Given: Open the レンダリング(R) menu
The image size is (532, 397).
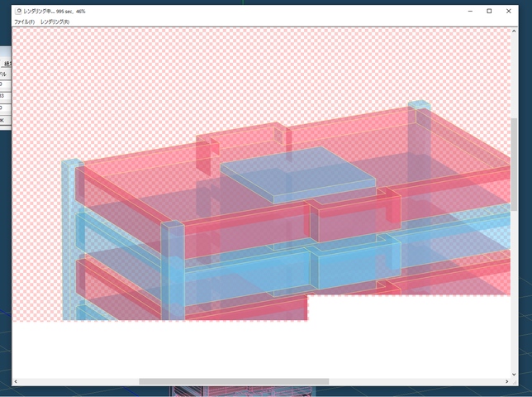Looking at the screenshot, I should click(55, 22).
